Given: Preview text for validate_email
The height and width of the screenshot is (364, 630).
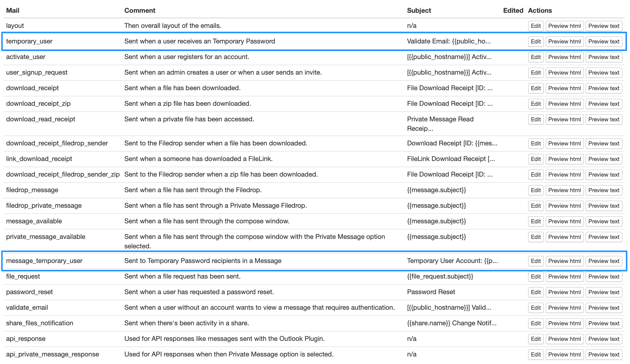Looking at the screenshot, I should point(604,308).
